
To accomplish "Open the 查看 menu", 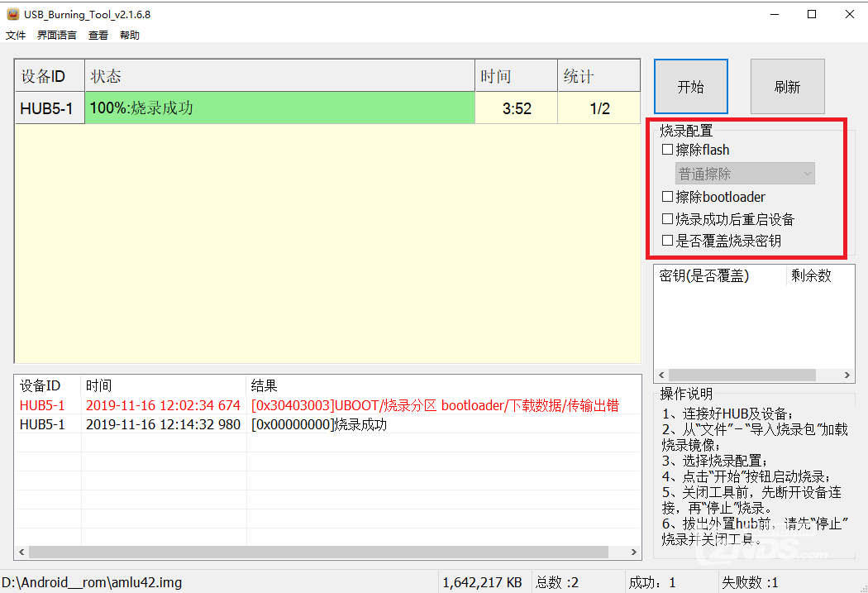I will coord(98,36).
